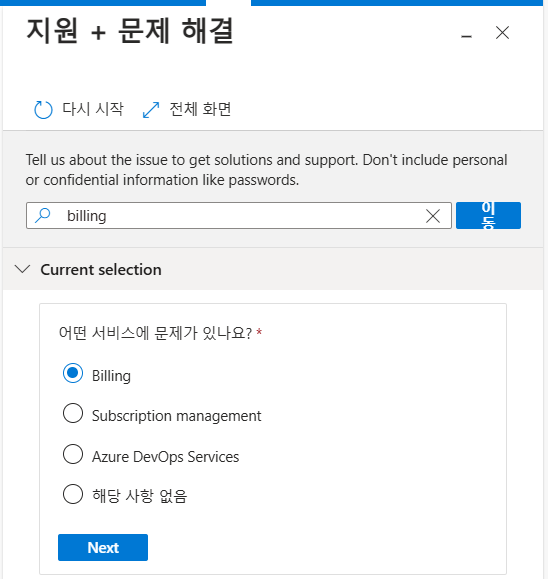Viewport: 548px width, 579px height.
Task: Select the Billing radio option
Action: pyautogui.click(x=73, y=373)
